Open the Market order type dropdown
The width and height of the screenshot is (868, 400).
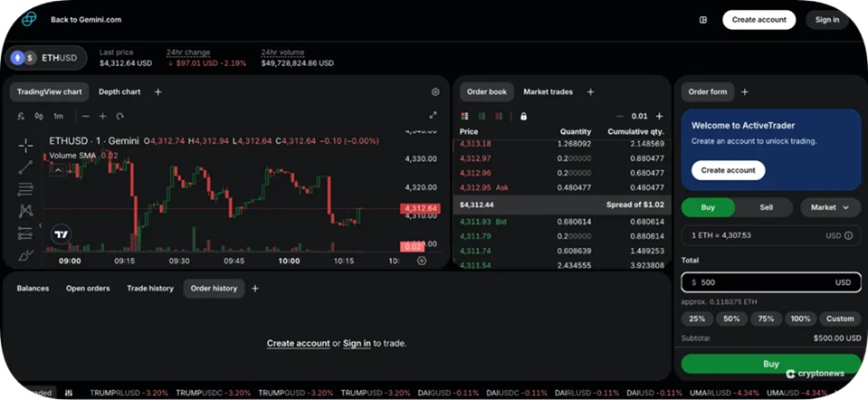(x=830, y=207)
